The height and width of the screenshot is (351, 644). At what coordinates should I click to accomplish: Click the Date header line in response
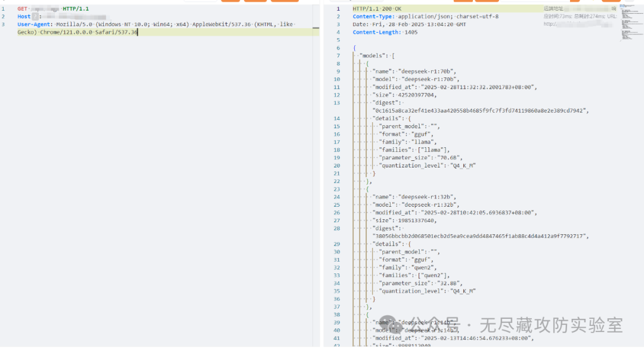(409, 24)
